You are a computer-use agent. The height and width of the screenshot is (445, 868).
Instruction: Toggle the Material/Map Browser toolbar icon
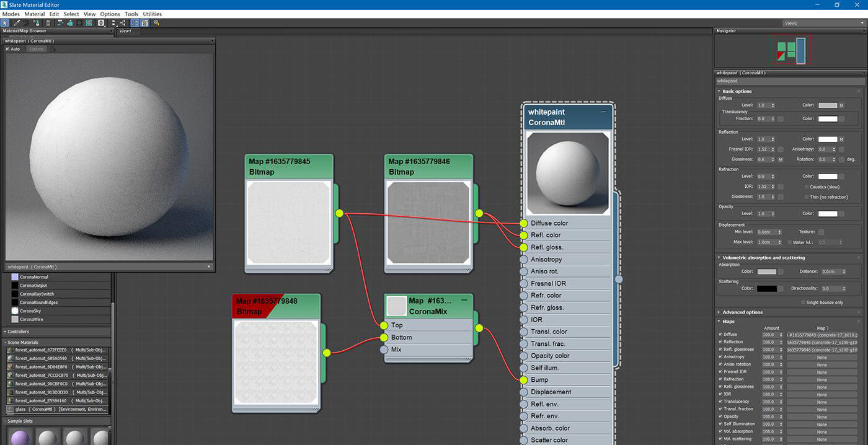[135, 23]
